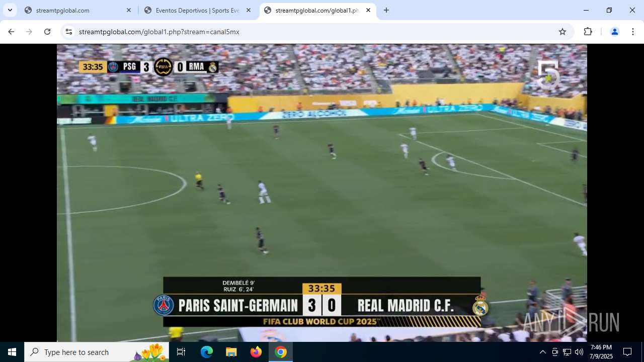Open a new browser tab
This screenshot has height=362, width=644.
[x=386, y=10]
